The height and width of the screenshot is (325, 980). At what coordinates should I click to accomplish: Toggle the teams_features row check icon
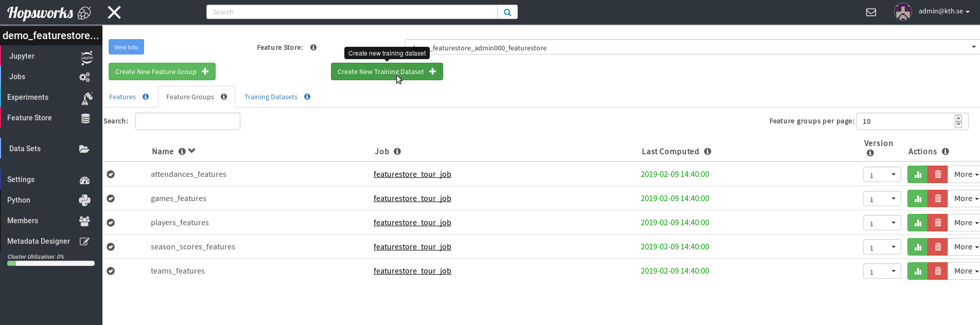click(x=111, y=271)
